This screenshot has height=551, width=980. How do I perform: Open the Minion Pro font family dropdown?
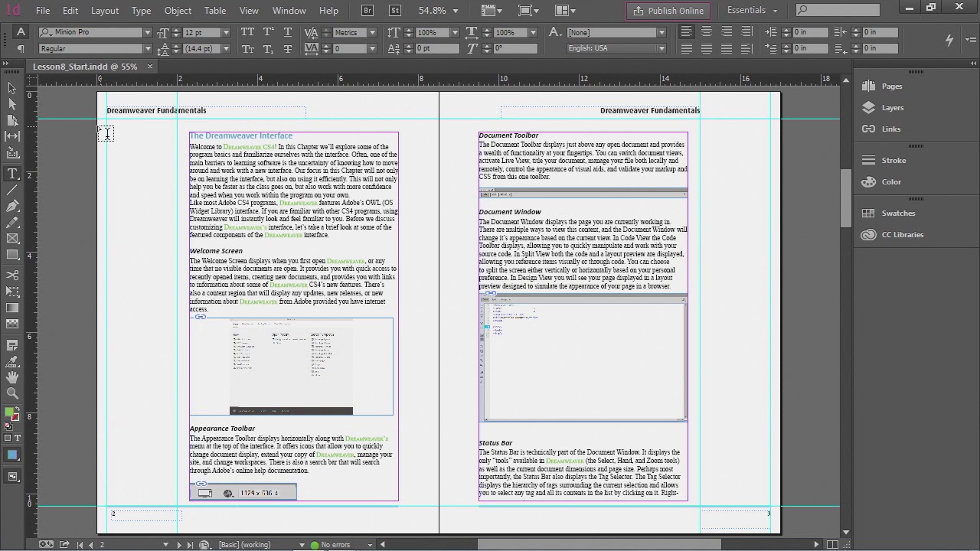[x=147, y=33]
